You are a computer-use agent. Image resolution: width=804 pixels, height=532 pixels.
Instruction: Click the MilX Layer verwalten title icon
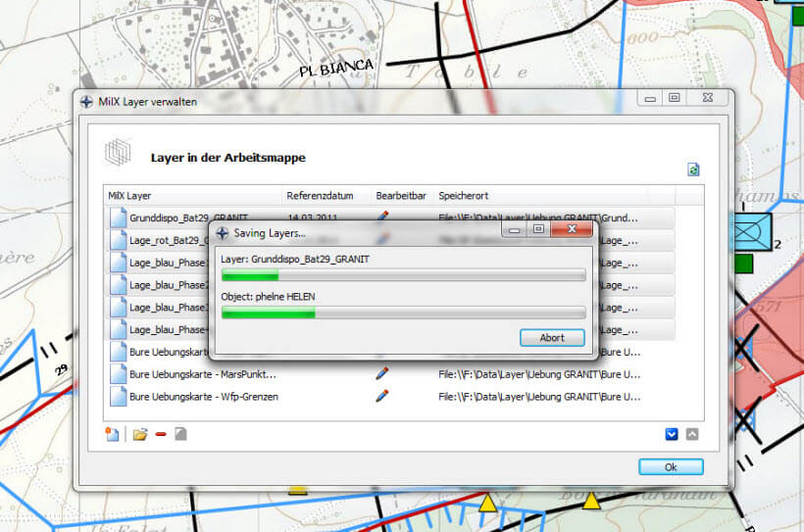coord(86,102)
